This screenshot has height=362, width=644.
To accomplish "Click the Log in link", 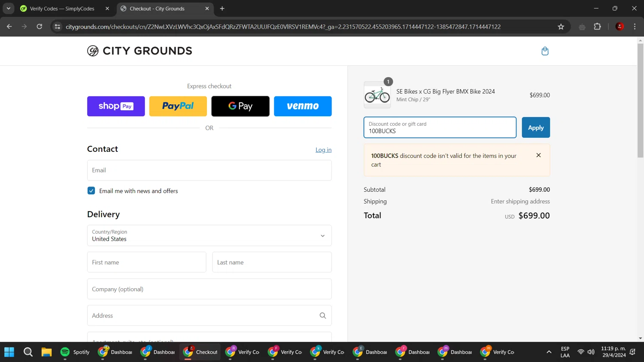I will click(x=323, y=150).
